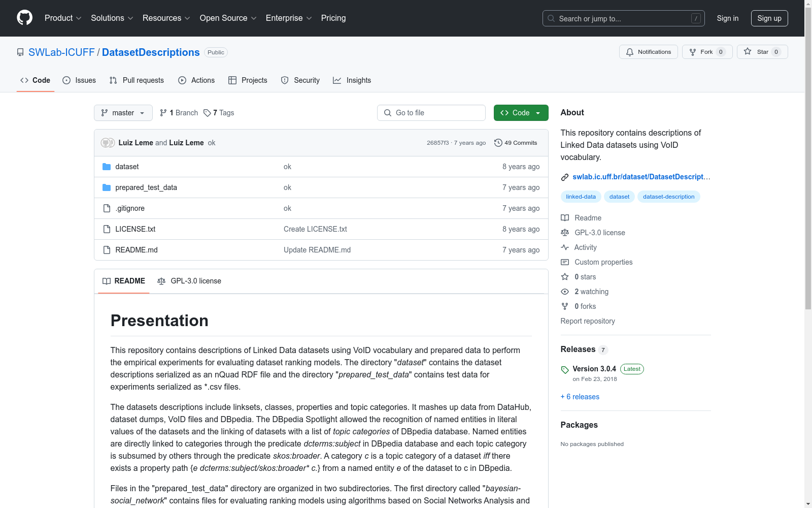Expand the Resources menu

[166, 18]
